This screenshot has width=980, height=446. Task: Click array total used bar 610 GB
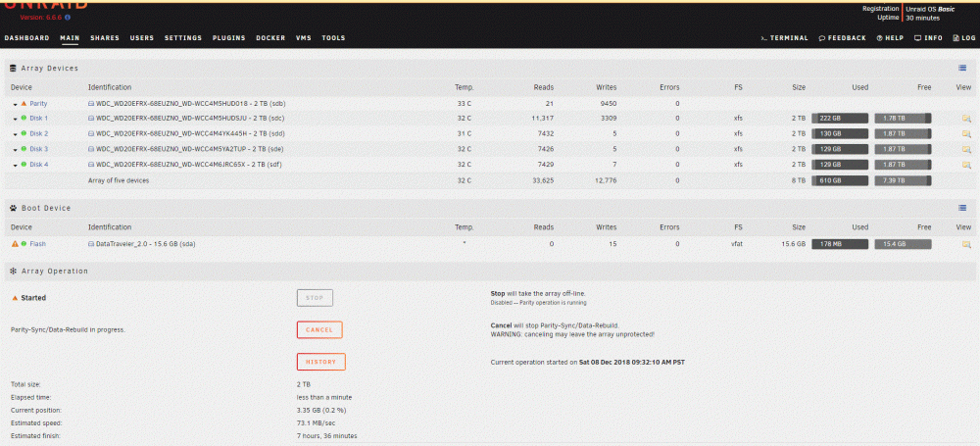[x=840, y=180]
